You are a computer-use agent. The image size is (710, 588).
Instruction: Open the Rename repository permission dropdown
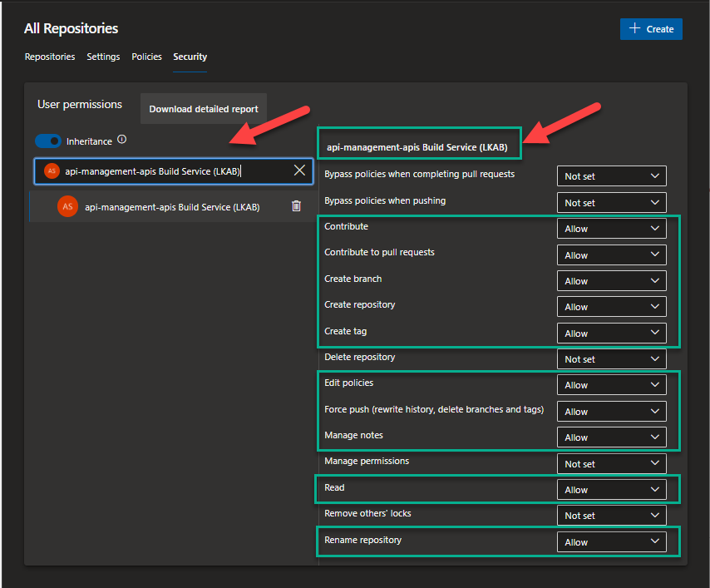tap(611, 541)
